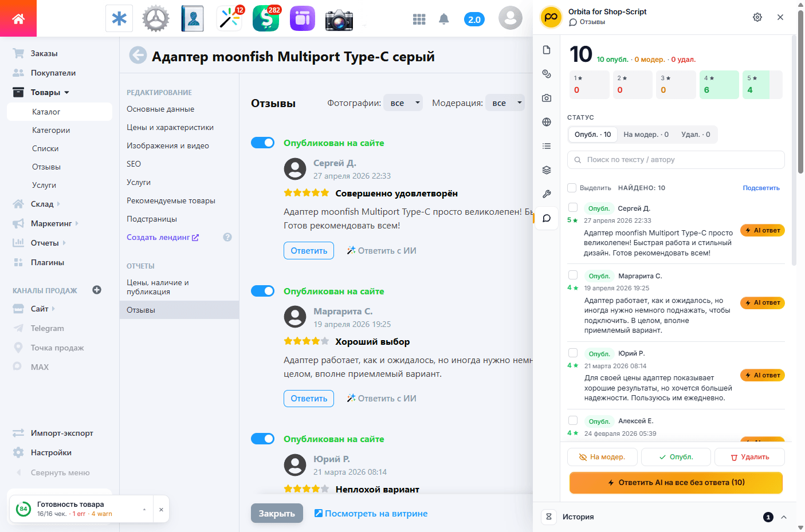Open the layers icon in Orbita sidebar

547,170
